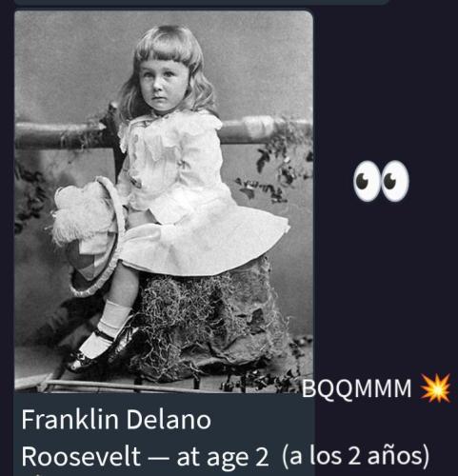Click the 'Franklin Delano' caption line
The height and width of the screenshot is (476, 458).
(x=116, y=420)
